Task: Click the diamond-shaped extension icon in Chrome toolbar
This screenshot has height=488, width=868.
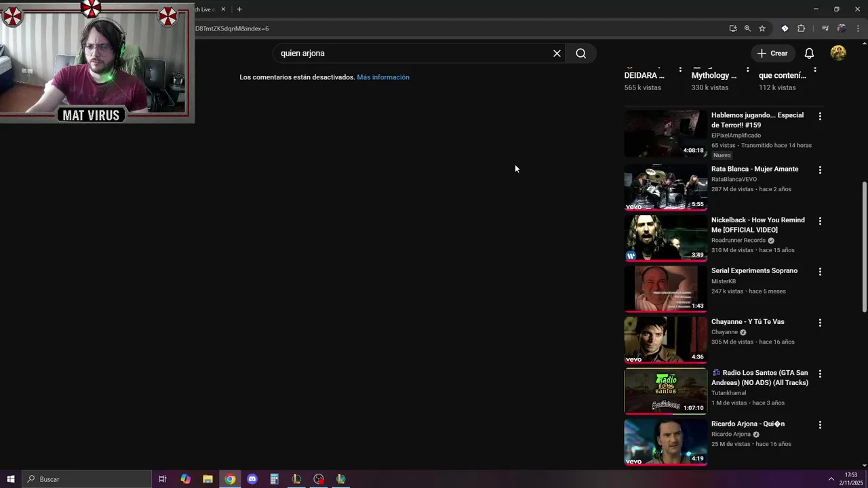Action: [785, 28]
